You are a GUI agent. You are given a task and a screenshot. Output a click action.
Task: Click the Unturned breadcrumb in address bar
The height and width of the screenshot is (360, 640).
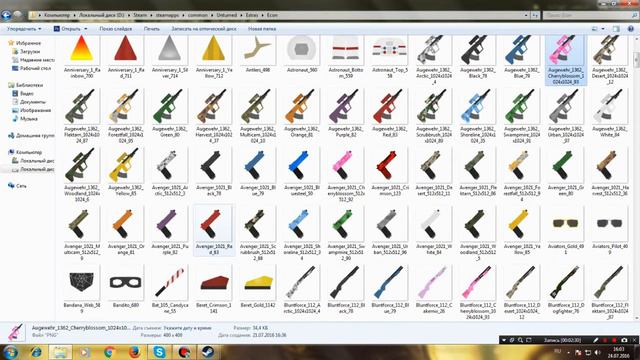click(227, 15)
